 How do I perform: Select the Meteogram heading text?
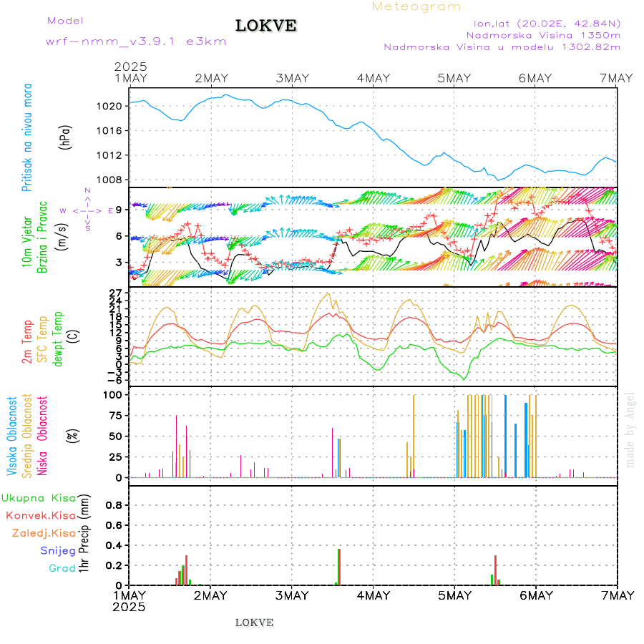416,6
